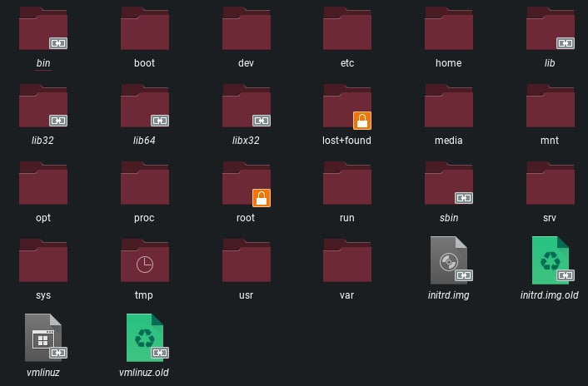Click the 'vmlinuz.old' file name label
Screen dimensions: 588x386
144,373
